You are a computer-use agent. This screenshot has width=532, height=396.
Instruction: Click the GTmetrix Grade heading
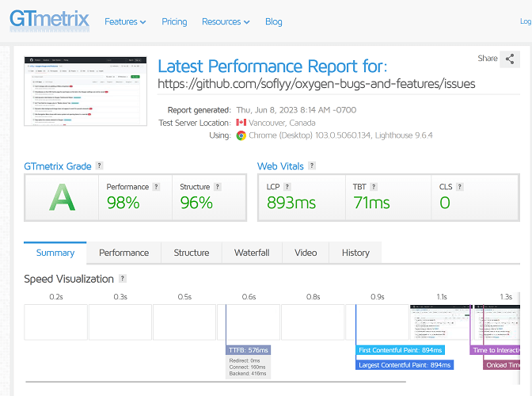(58, 166)
